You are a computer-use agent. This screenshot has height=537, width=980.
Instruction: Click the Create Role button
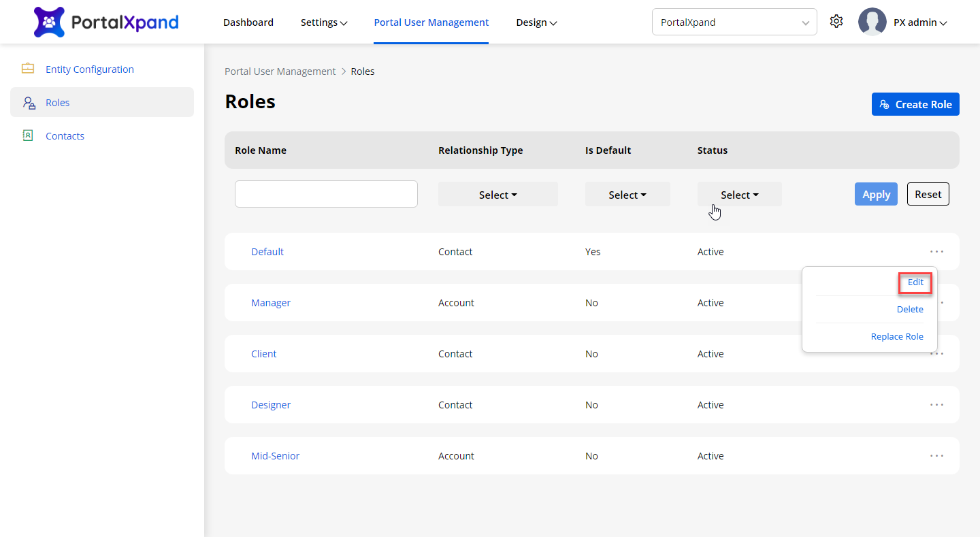[x=915, y=104]
